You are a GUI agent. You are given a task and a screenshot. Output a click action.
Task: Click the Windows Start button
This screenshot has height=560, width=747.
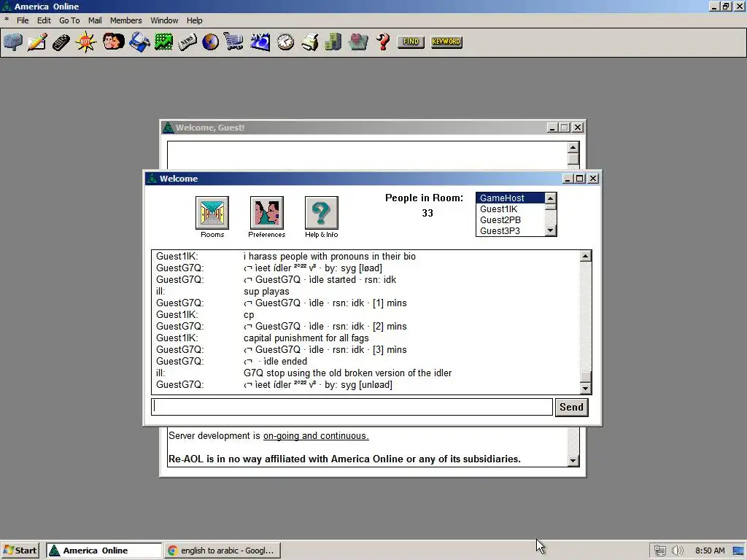pos(20,551)
